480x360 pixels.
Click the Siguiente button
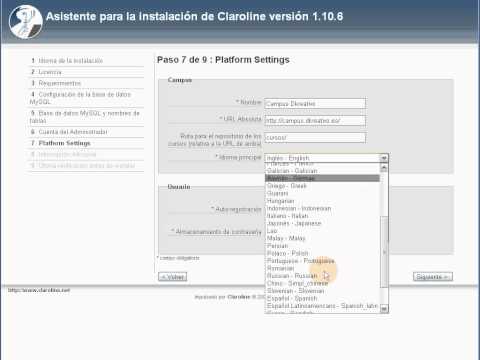(433, 277)
